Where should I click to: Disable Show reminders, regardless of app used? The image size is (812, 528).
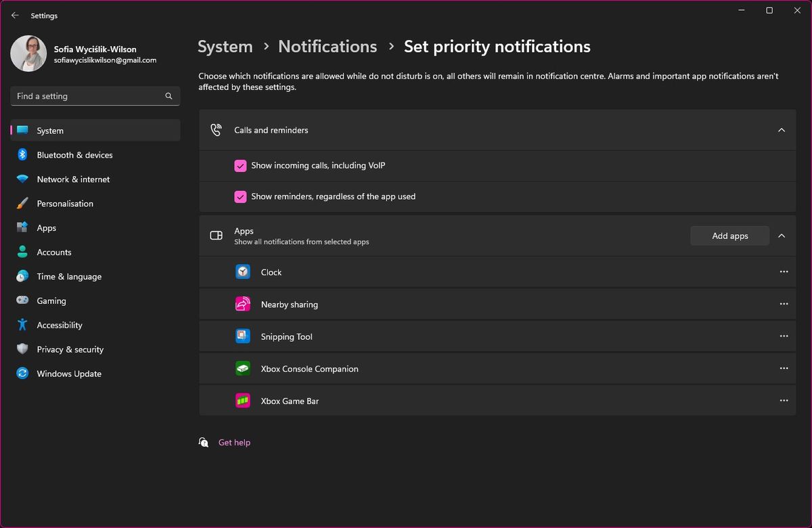click(240, 197)
